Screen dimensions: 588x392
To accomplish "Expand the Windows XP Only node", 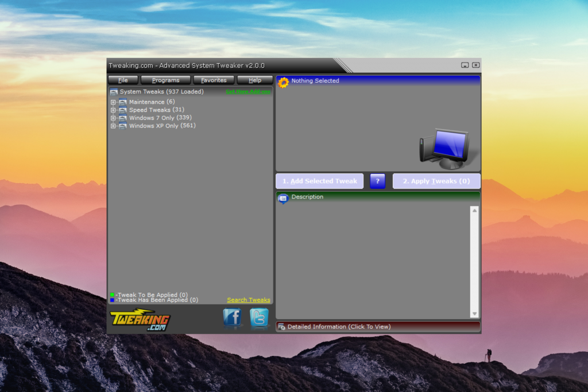I will tap(113, 126).
